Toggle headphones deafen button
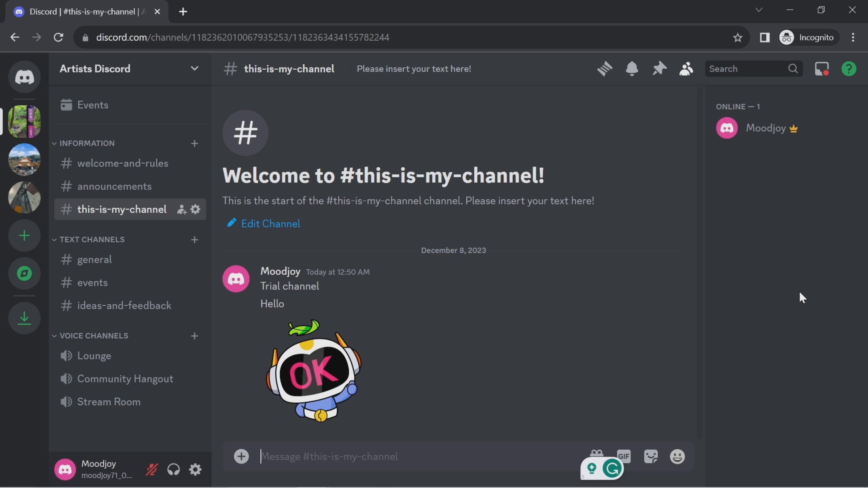Screen dimensions: 868x488 coord(174,469)
